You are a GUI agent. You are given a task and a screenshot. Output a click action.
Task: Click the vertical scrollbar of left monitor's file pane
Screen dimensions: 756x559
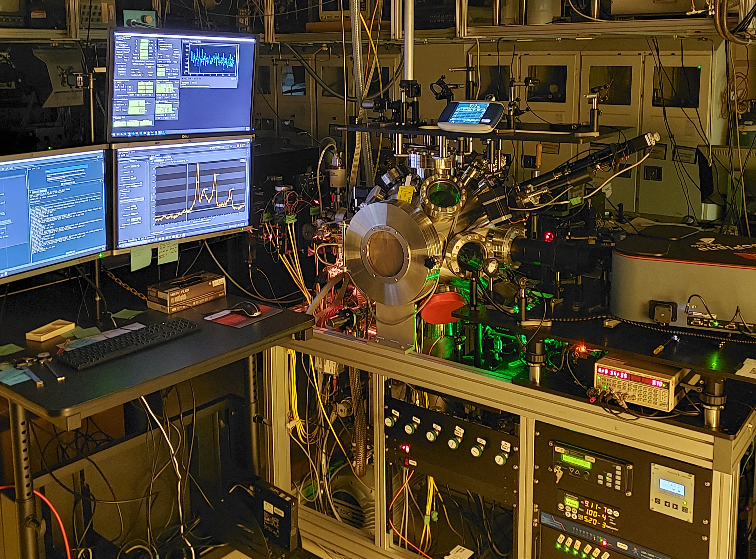coord(27,182)
